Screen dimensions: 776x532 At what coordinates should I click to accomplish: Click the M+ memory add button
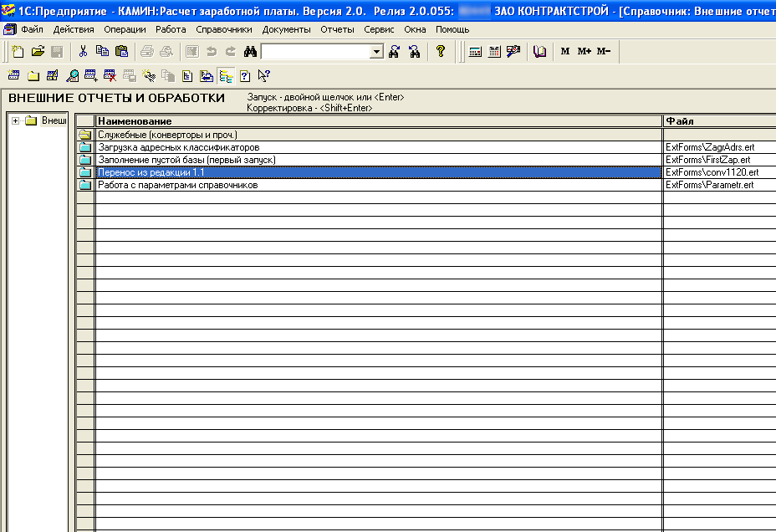click(584, 52)
